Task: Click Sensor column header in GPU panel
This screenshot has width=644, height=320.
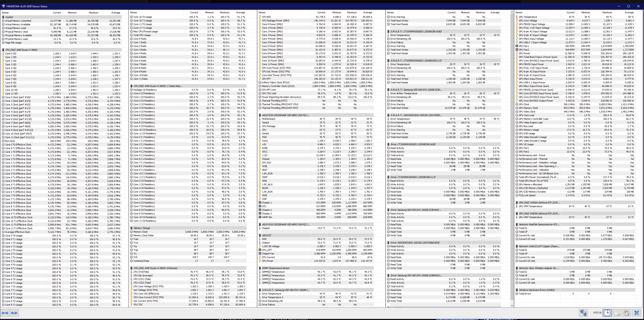Action: coord(519,12)
